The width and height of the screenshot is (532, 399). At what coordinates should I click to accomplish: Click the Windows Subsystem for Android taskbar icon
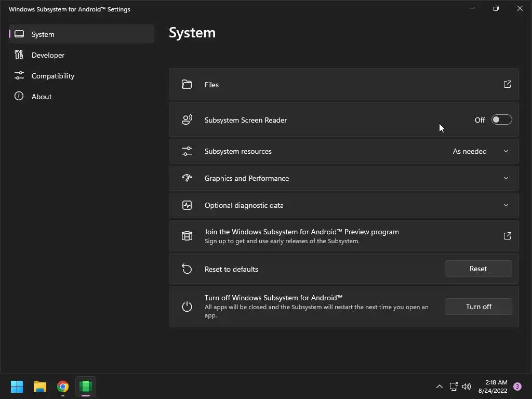pos(86,387)
